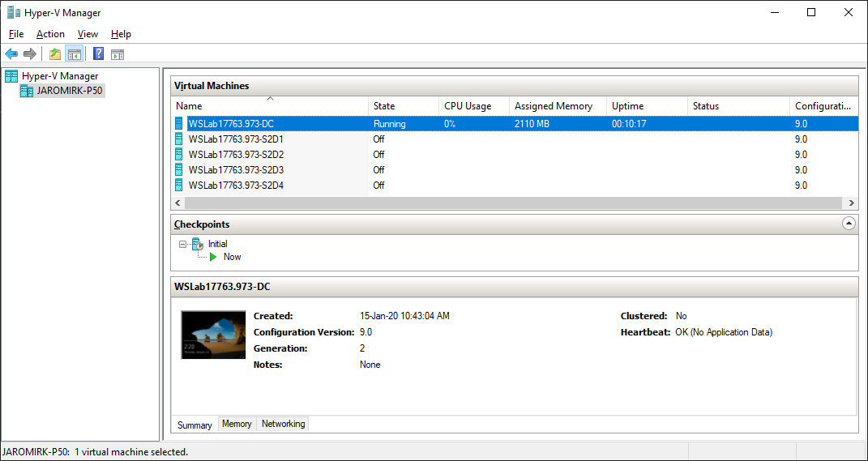Click the 00:10:17 uptime cell
The width and height of the screenshot is (868, 461).
click(628, 124)
